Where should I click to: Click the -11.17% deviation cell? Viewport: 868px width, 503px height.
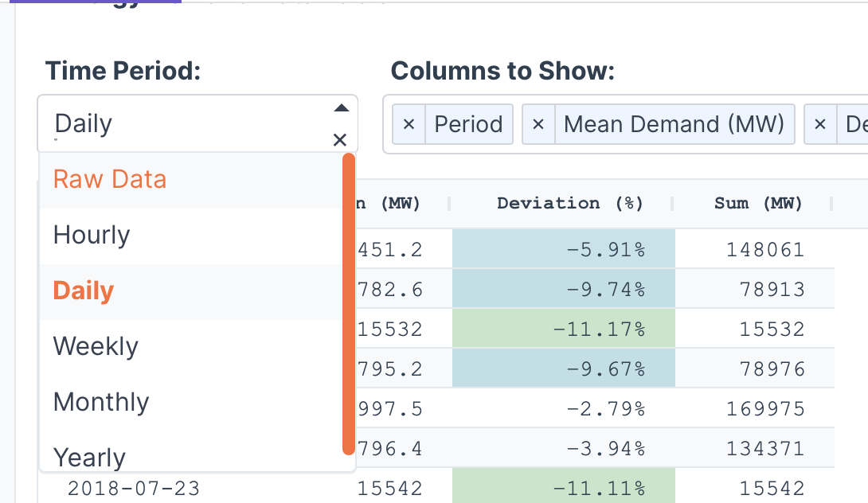point(564,329)
